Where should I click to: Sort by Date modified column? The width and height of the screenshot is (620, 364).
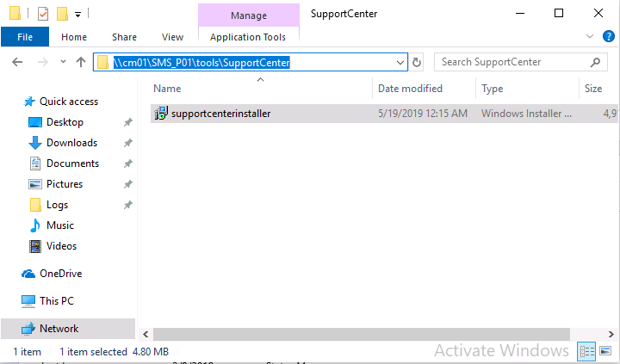[424, 89]
